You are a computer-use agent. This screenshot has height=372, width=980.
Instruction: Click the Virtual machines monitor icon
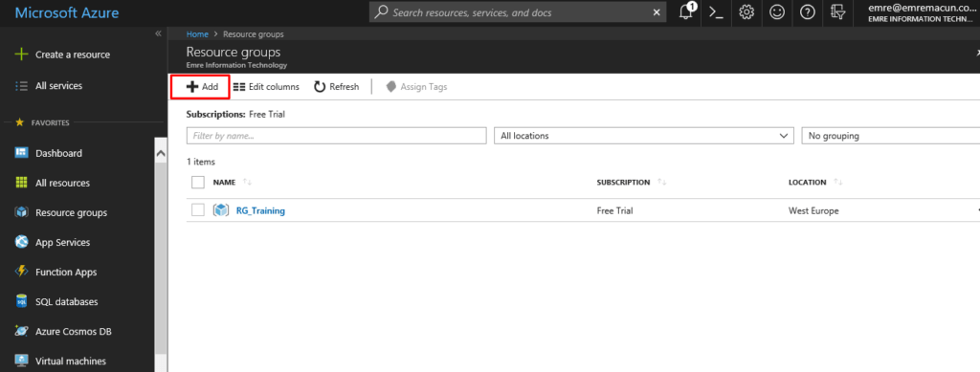click(22, 361)
